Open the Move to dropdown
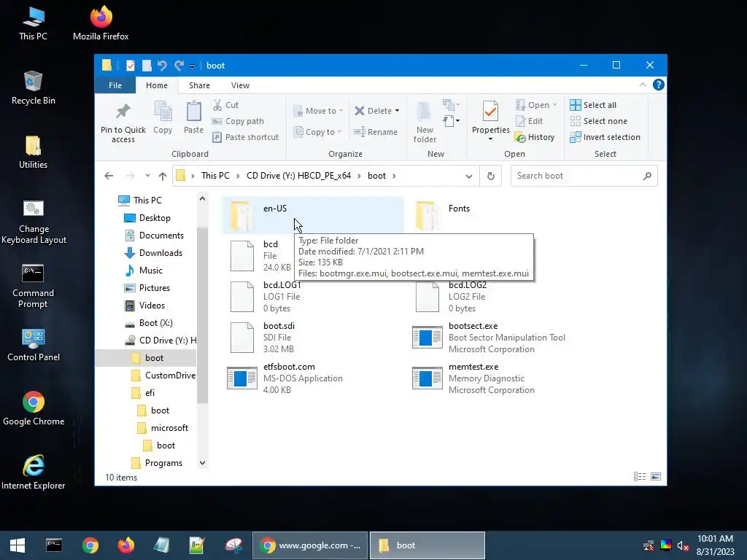The width and height of the screenshot is (747, 560). click(318, 111)
